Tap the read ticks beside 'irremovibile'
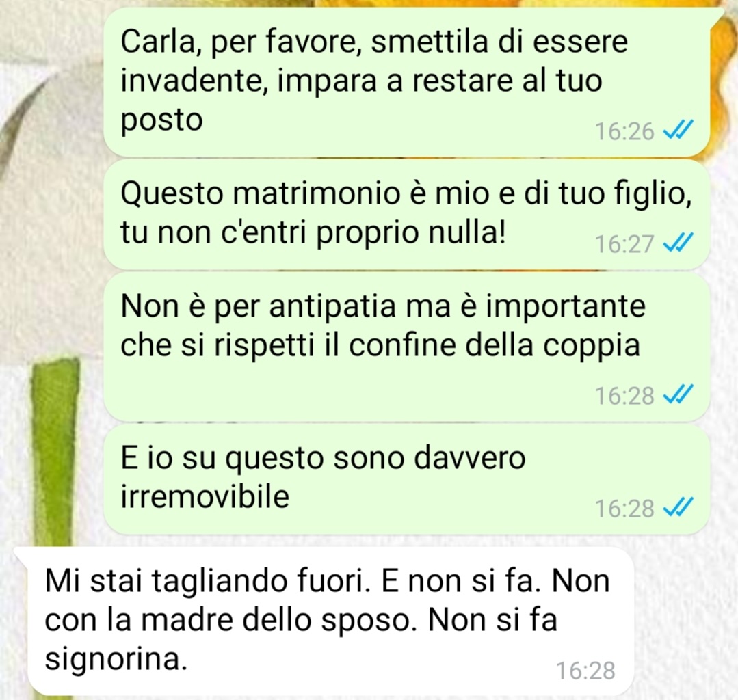Viewport: 738px width, 700px height. [678, 508]
